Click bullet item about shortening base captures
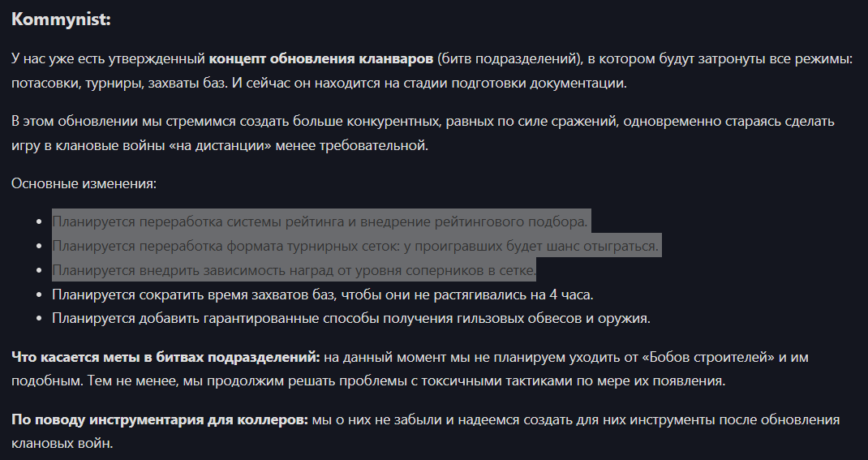The image size is (868, 460). [323, 294]
